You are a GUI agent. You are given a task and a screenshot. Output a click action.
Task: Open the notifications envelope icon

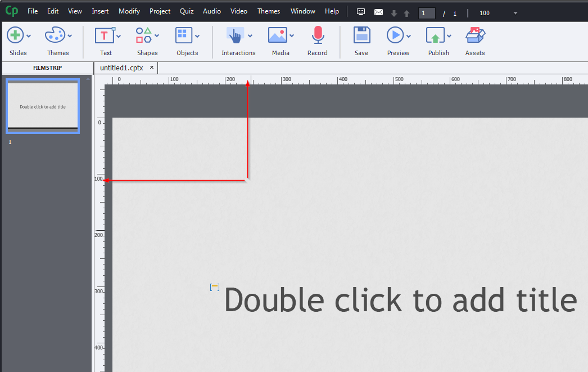[x=378, y=11]
